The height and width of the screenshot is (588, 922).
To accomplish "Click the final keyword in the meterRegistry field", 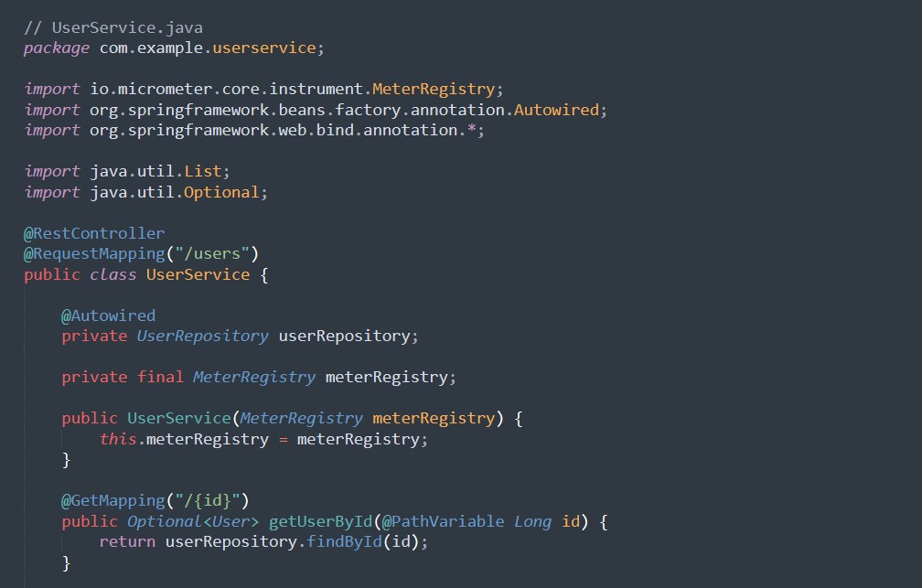I will [160, 377].
